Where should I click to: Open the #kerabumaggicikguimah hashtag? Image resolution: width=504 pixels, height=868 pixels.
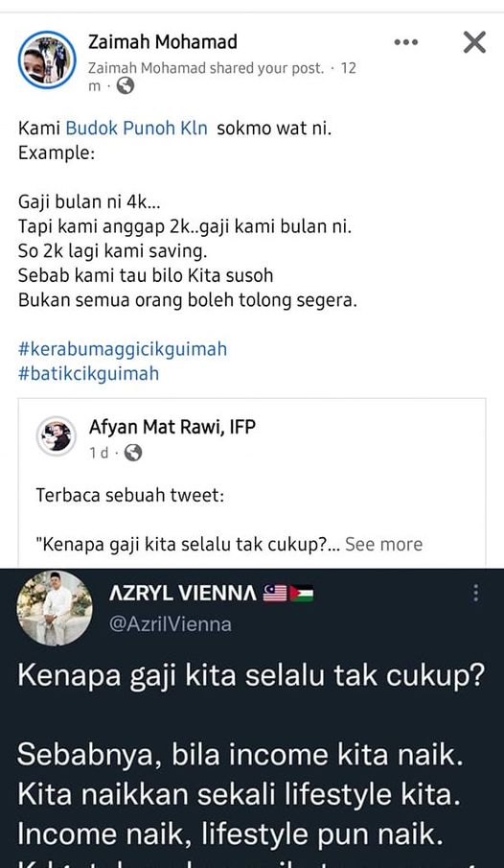(123, 349)
